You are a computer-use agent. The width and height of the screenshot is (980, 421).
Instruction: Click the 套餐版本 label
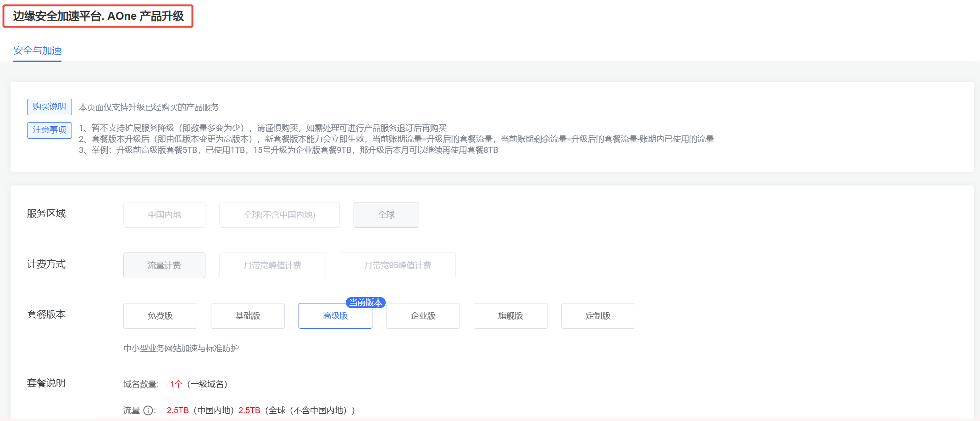point(46,315)
